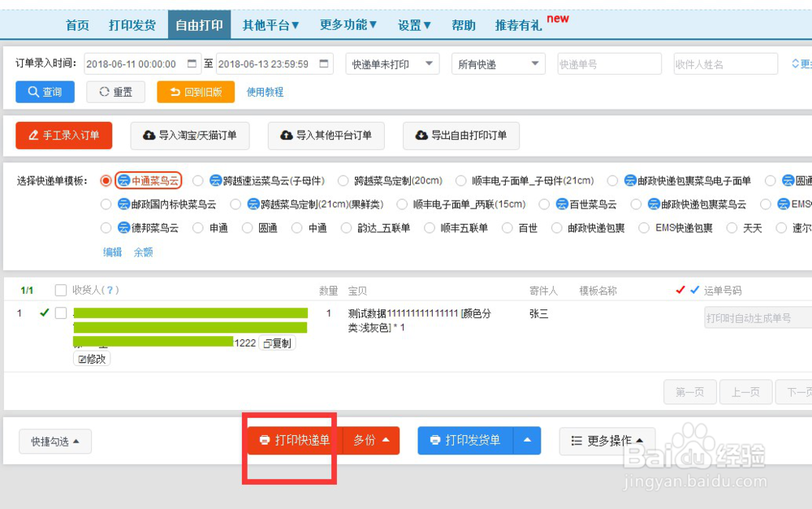Click the 手工录入订单 button
812x509 pixels.
63,135
